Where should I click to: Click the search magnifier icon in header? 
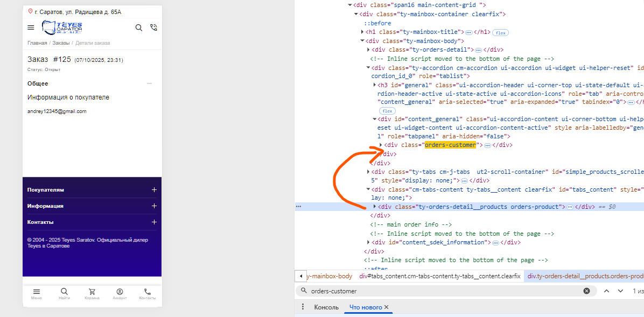(139, 27)
